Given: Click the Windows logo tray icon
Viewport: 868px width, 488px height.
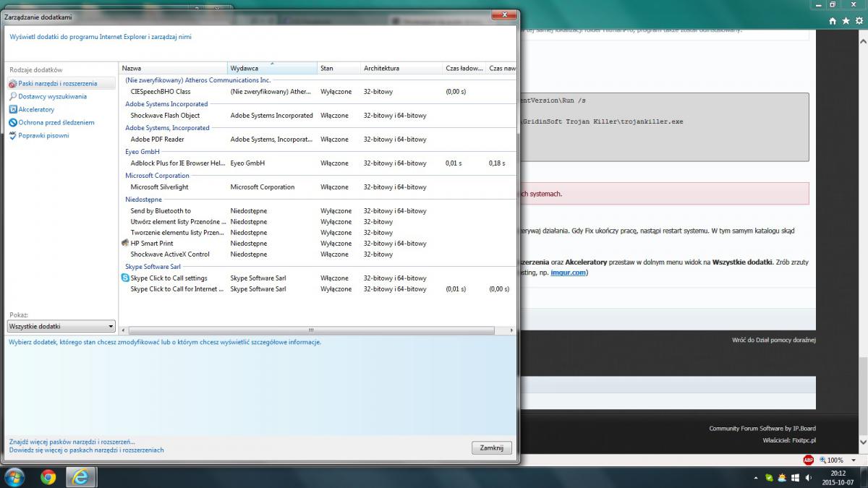Looking at the screenshot, I should 795,477.
